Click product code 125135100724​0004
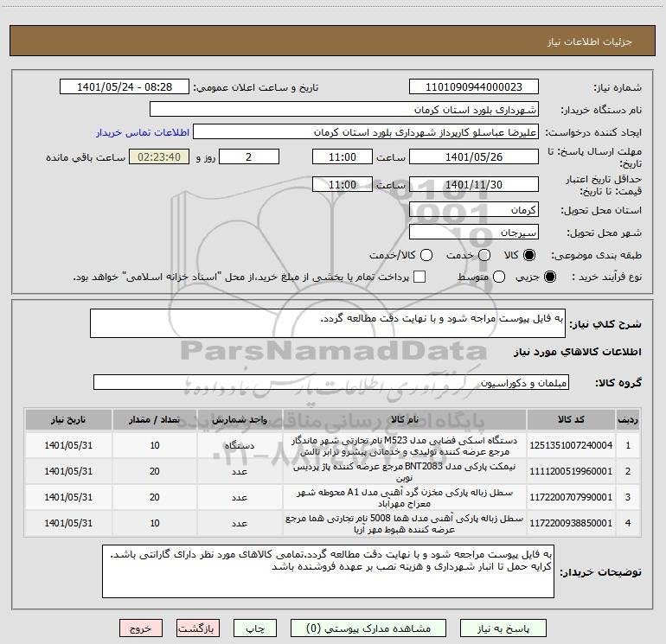Image resolution: width=666 pixels, height=644 pixels. coord(571,445)
